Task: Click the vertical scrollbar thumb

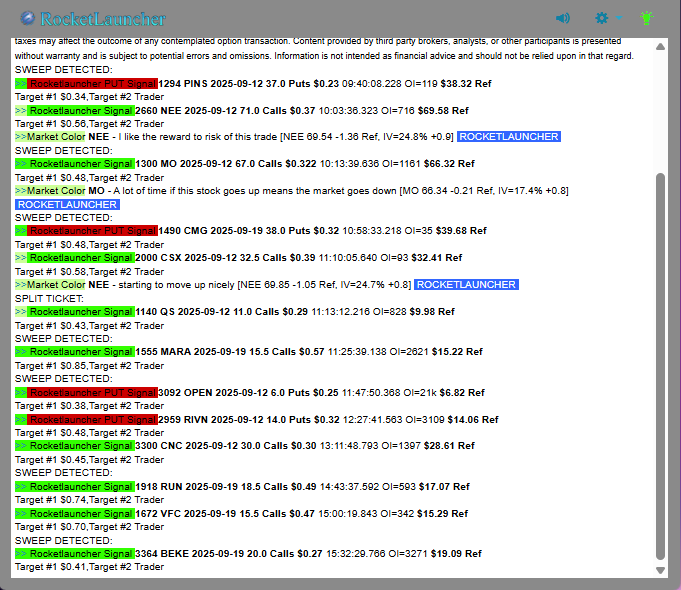Action: 659,365
